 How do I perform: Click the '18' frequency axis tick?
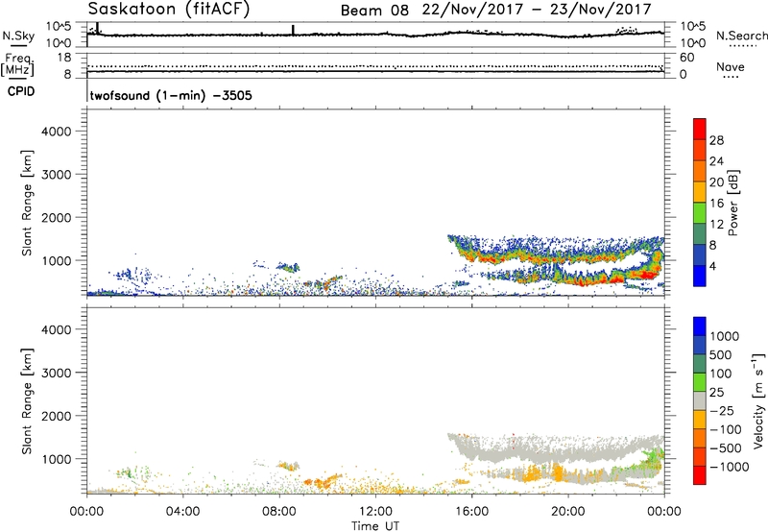tap(63, 58)
